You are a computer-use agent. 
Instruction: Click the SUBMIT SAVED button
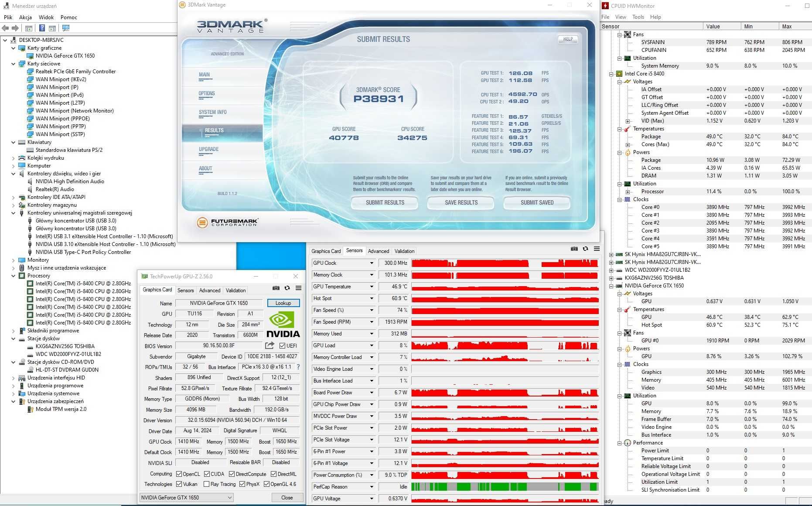point(537,203)
